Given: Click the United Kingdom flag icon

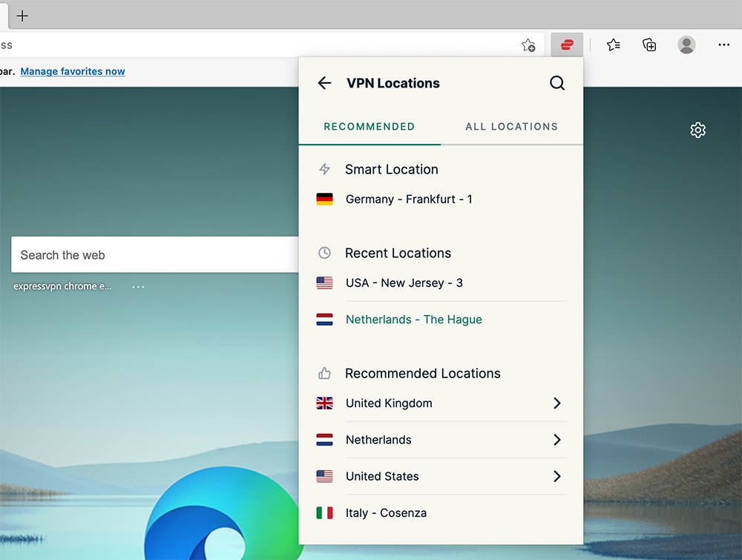Looking at the screenshot, I should pos(325,403).
